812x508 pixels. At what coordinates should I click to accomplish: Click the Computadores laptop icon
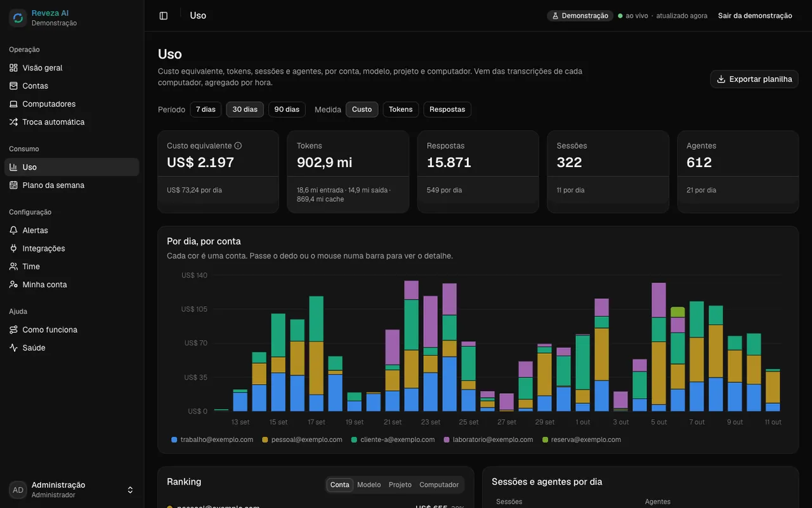click(13, 104)
